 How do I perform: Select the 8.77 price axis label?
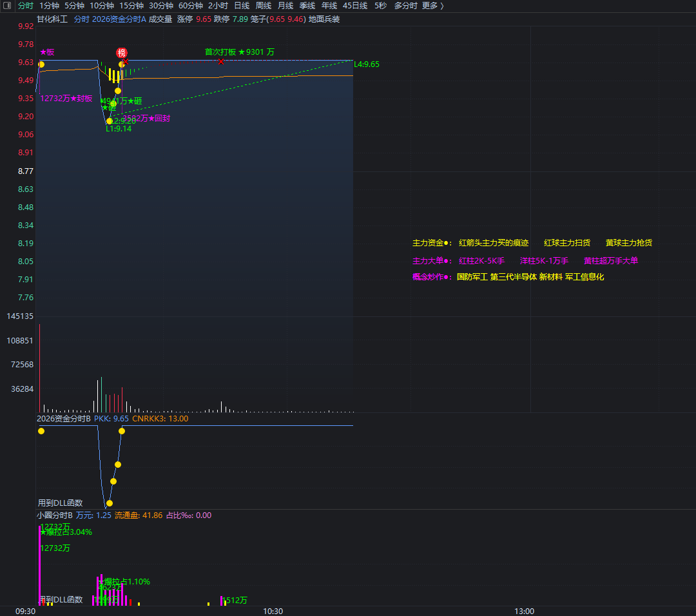point(26,171)
